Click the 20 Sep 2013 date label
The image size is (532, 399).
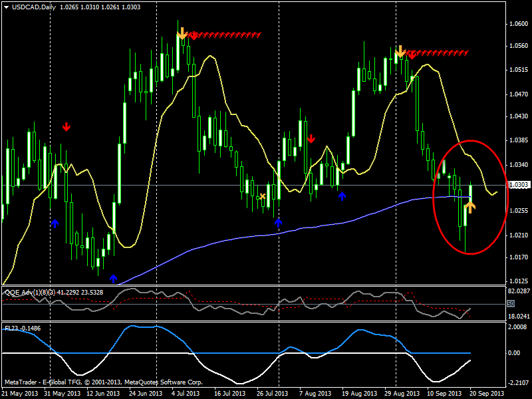click(487, 394)
